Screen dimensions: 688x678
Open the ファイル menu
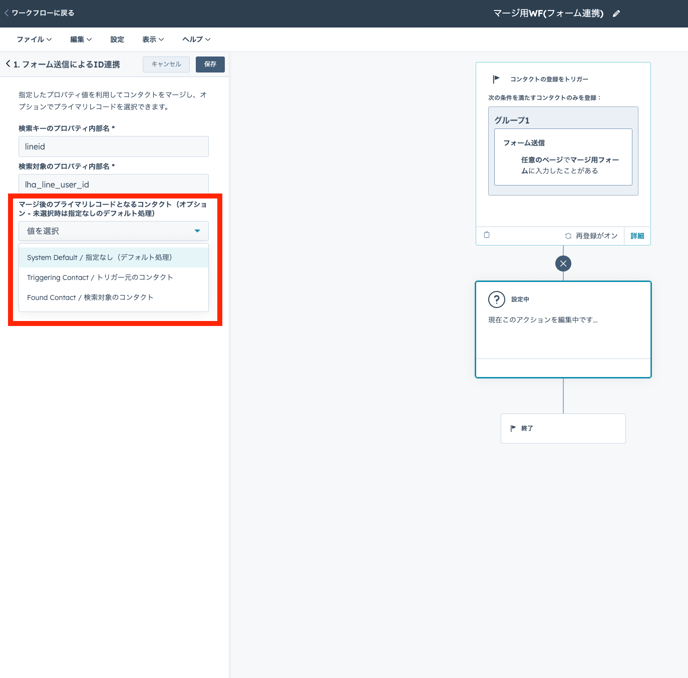[x=34, y=40]
